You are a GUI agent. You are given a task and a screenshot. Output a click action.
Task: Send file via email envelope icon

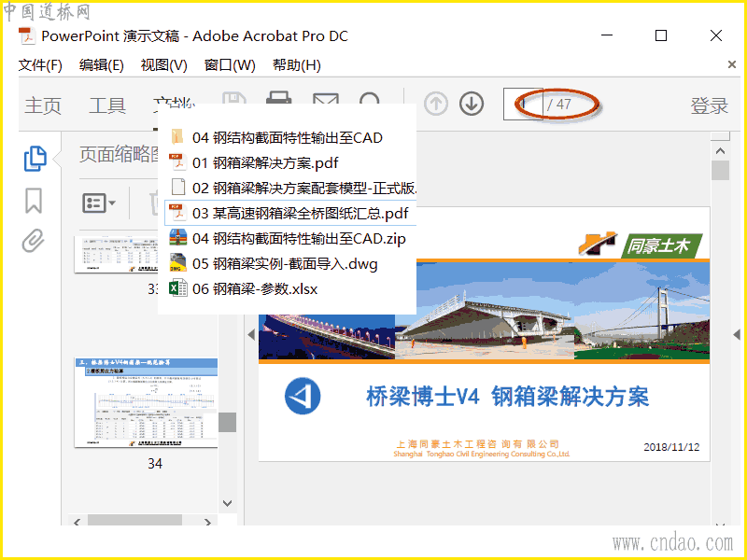326,98
